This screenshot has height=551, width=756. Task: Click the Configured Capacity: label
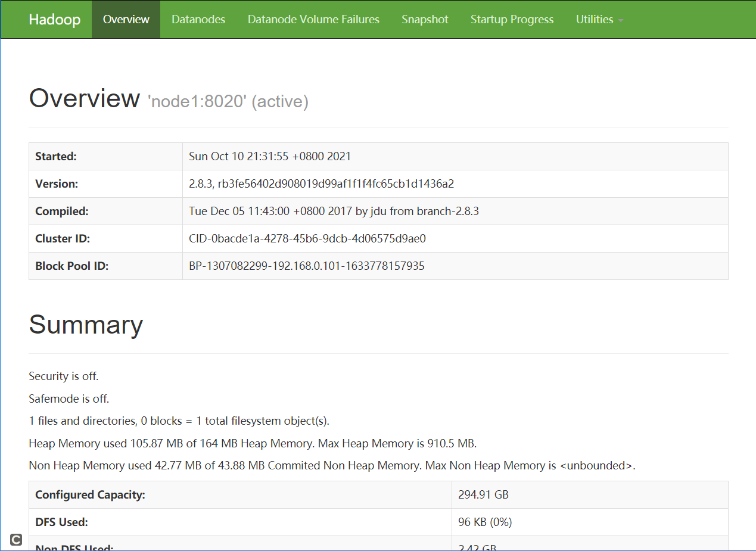pos(90,495)
